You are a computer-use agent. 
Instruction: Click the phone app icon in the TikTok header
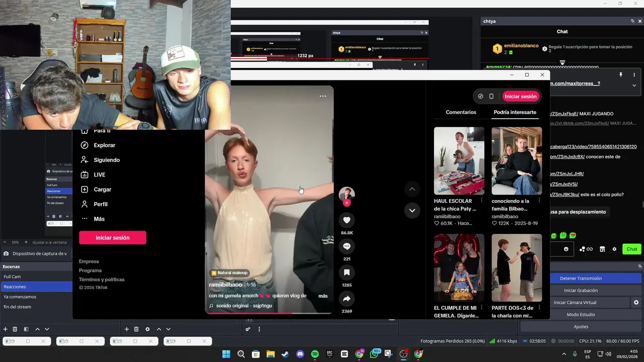(492, 96)
